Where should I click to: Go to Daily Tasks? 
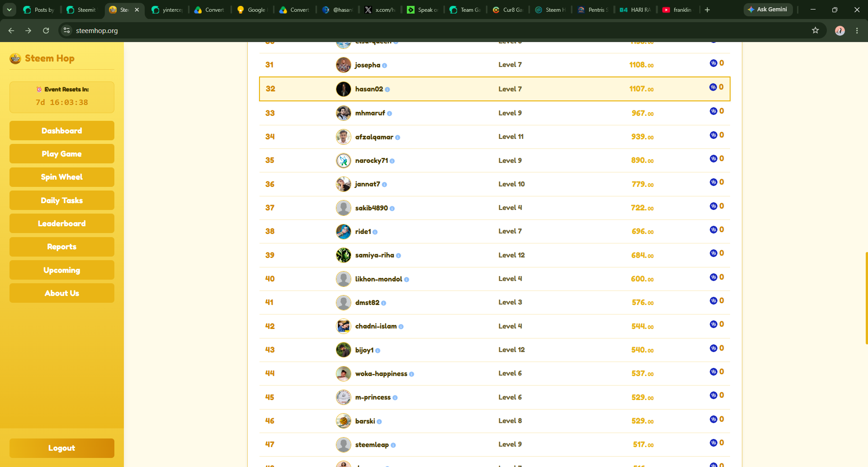(62, 200)
